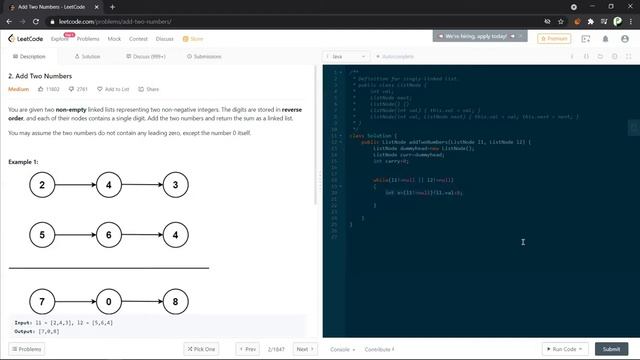
Task: Enter fullscreen editor mode
Action: [x=629, y=56]
